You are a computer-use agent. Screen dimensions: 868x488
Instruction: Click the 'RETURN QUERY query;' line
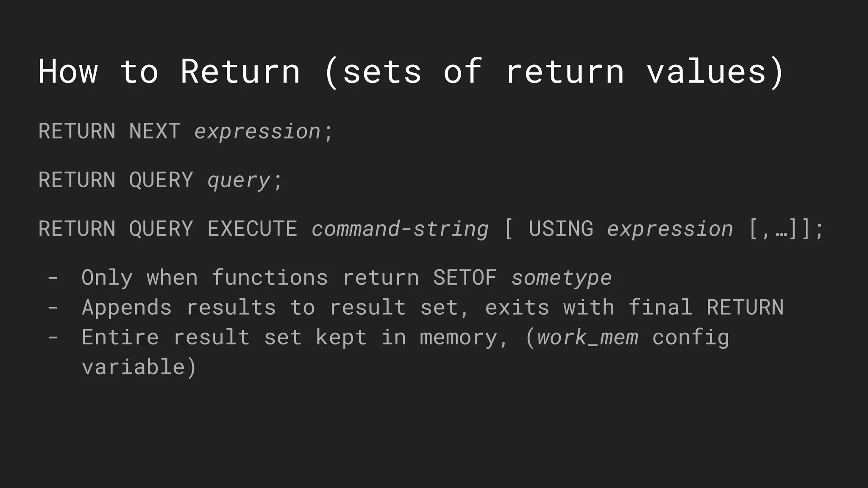pyautogui.click(x=160, y=181)
